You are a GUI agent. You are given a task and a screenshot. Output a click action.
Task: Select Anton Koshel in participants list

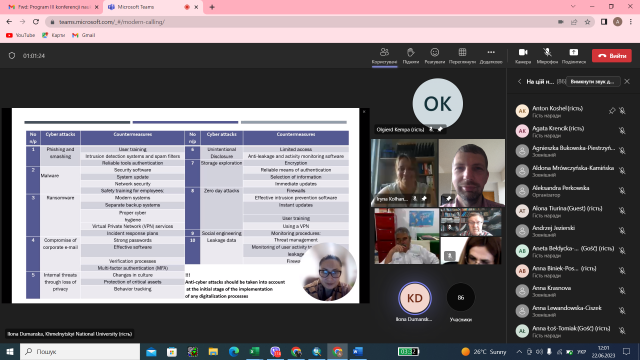571,111
